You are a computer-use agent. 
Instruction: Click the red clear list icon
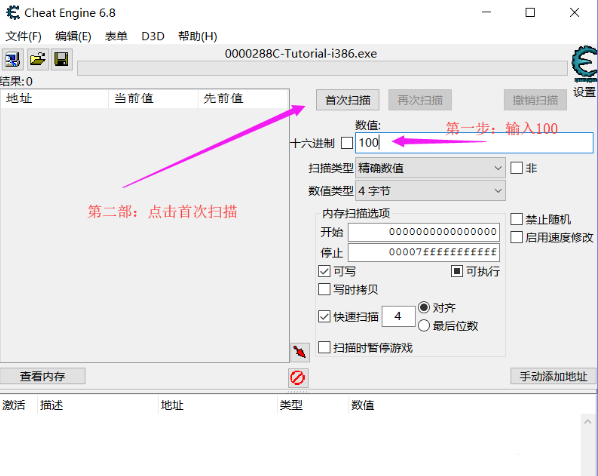(x=298, y=378)
